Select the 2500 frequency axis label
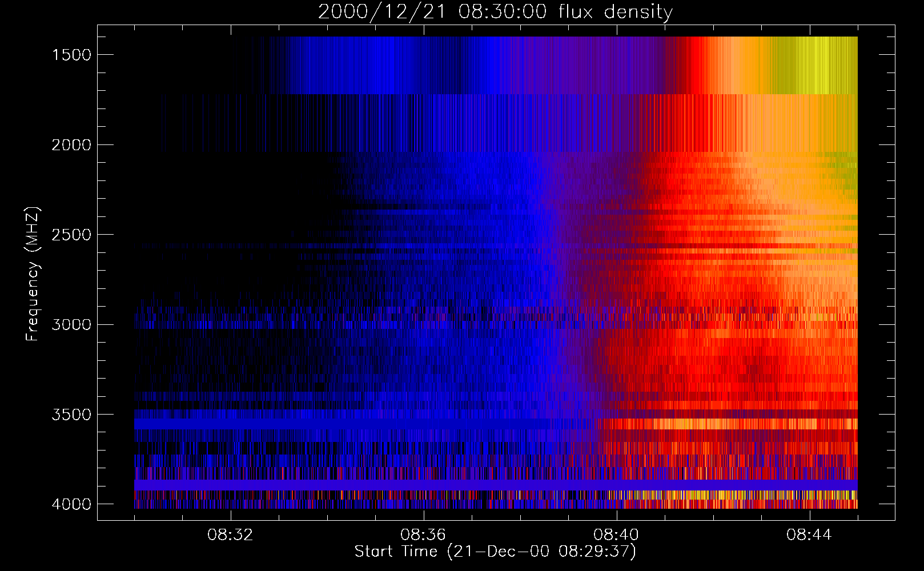This screenshot has width=924, height=571. pos(71,235)
